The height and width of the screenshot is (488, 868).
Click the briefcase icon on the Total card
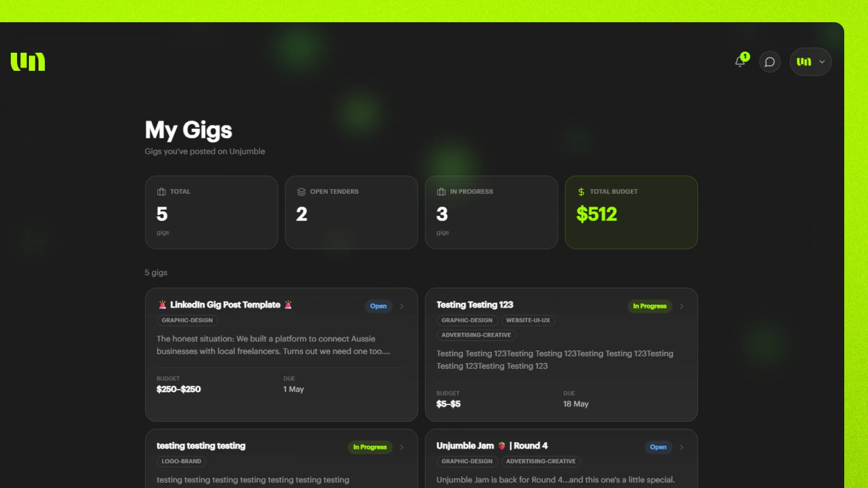[160, 191]
